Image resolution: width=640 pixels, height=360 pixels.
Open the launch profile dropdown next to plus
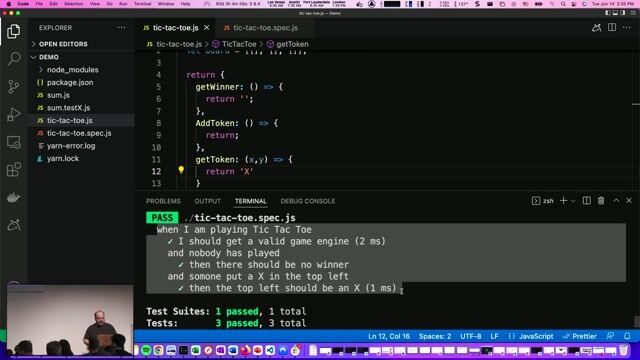point(573,201)
